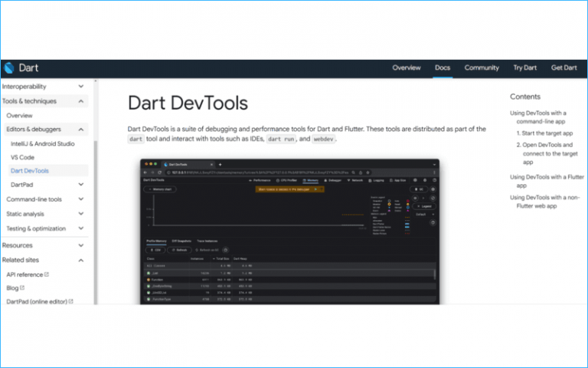The height and width of the screenshot is (368, 588).
Task: Click the Dart logo icon
Action: point(9,68)
